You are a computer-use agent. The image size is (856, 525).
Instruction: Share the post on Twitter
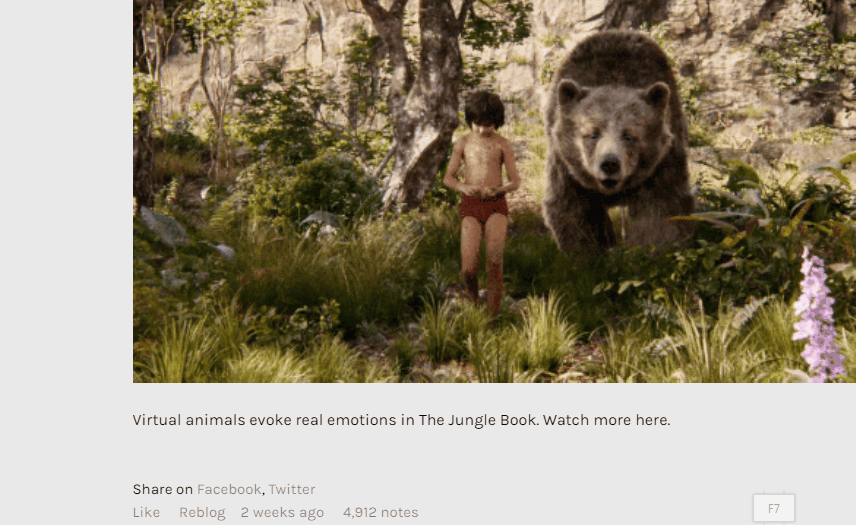(x=292, y=490)
